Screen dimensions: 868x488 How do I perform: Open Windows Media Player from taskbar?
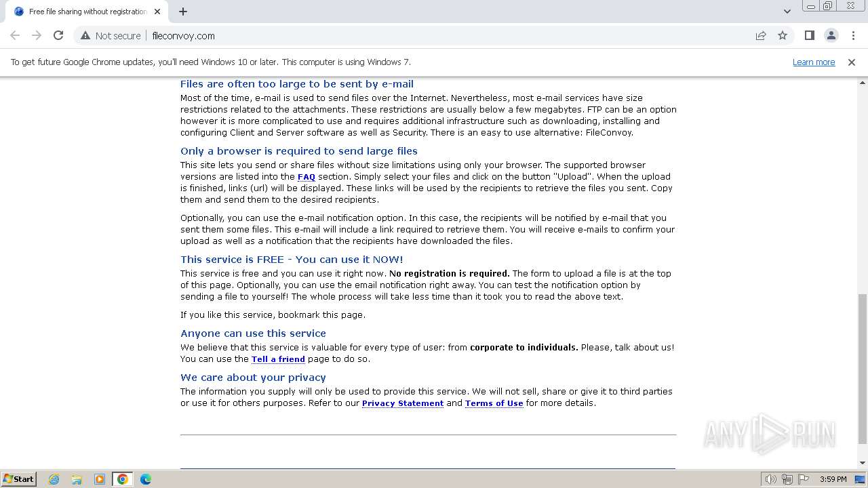point(100,479)
